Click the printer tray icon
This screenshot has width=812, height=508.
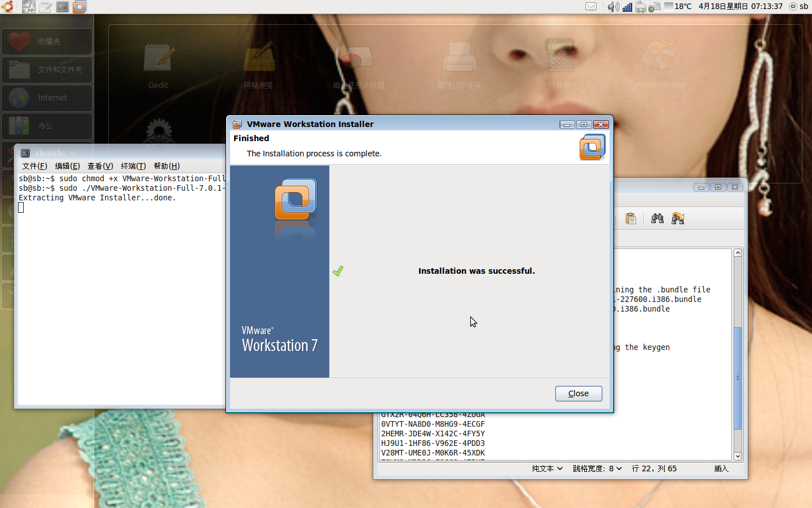pos(641,7)
